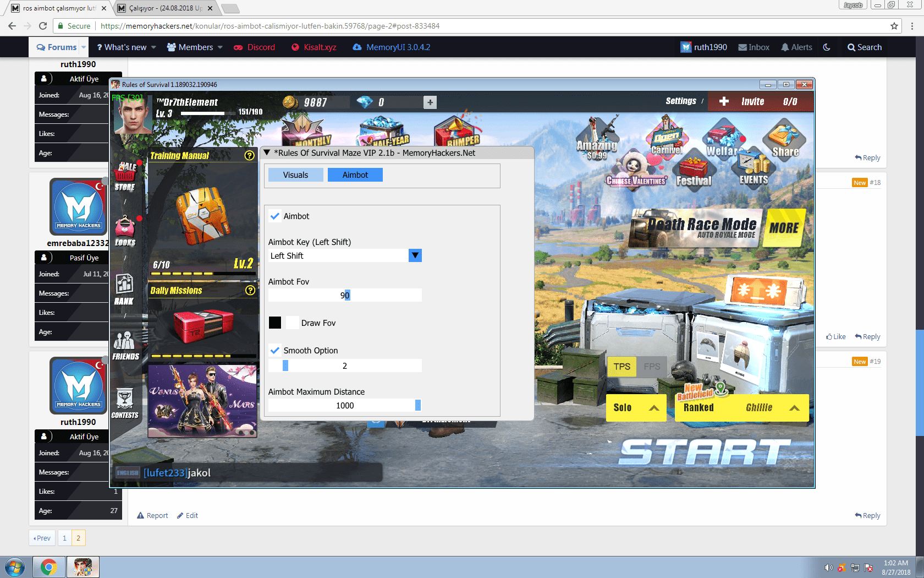924x578 pixels.
Task: Click Reply on post #18
Action: pos(867,337)
